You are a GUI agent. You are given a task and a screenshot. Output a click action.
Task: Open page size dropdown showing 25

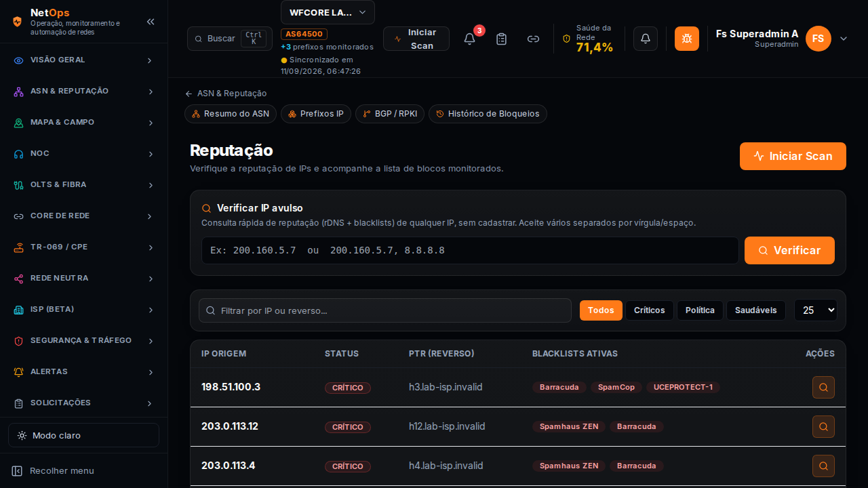(816, 310)
